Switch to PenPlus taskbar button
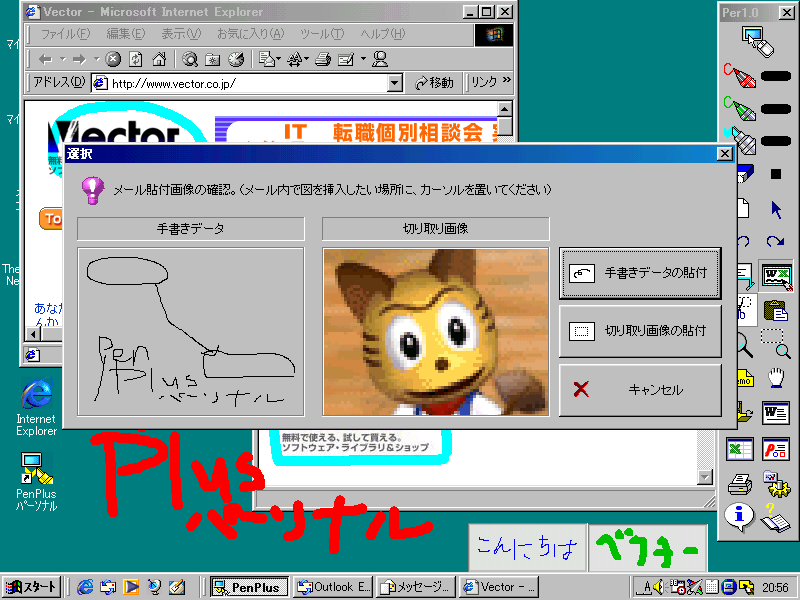This screenshot has width=800, height=600. [x=249, y=587]
